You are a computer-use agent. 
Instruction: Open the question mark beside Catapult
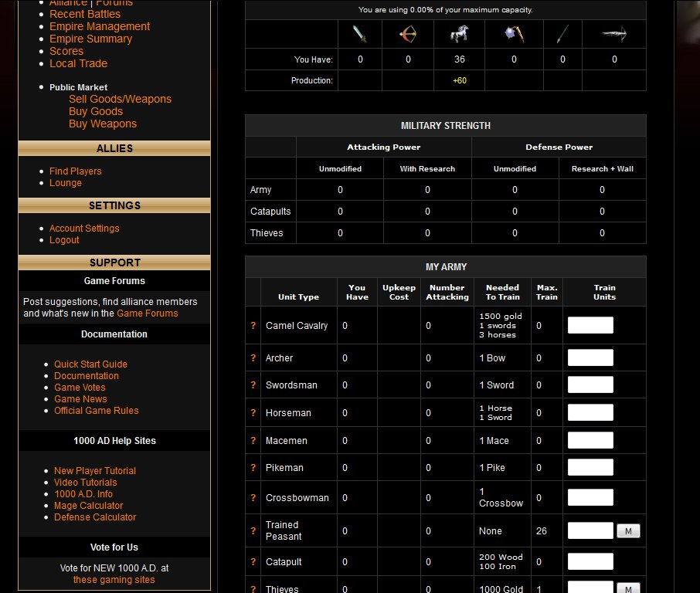pos(253,562)
